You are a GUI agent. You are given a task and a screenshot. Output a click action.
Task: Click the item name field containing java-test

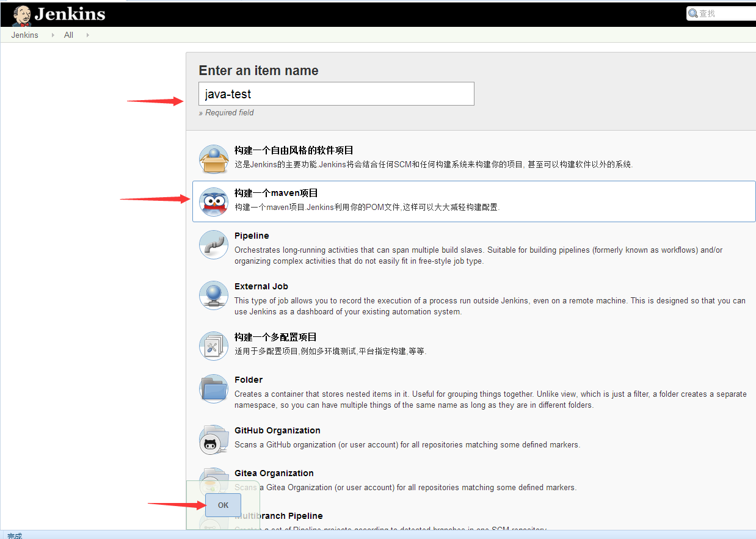click(336, 93)
